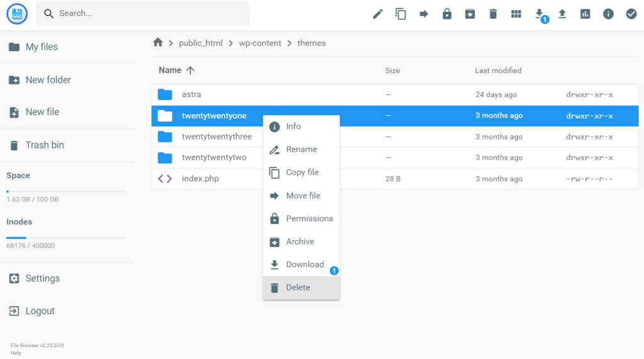644x359 pixels.
Task: Select Move file in context menu
Action: click(301, 196)
